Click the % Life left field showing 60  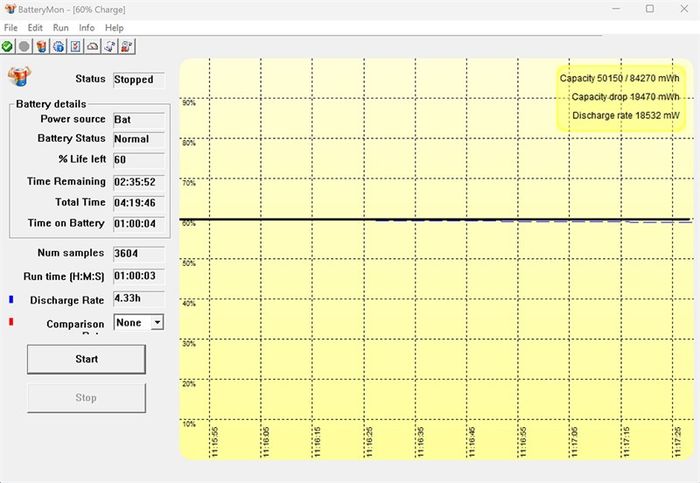pyautogui.click(x=139, y=160)
